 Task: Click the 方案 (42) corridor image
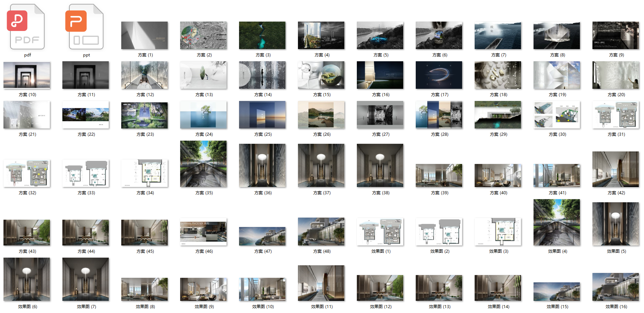615,169
